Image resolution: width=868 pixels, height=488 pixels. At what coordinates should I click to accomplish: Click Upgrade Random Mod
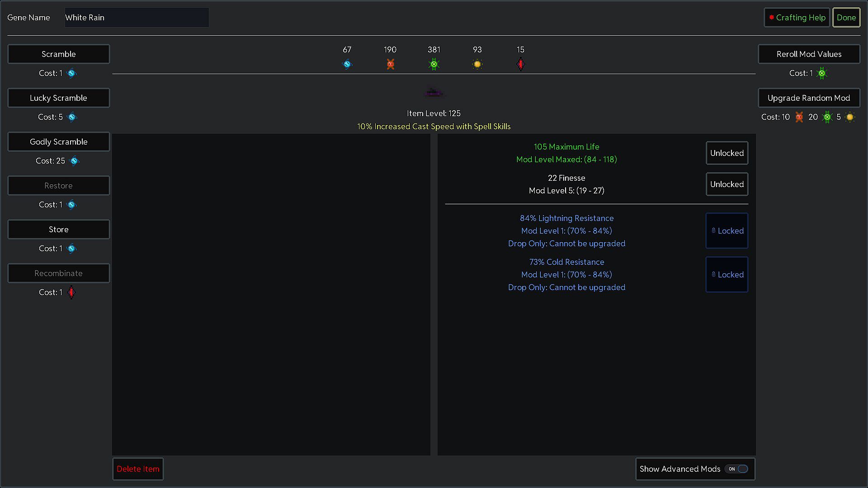pos(808,98)
